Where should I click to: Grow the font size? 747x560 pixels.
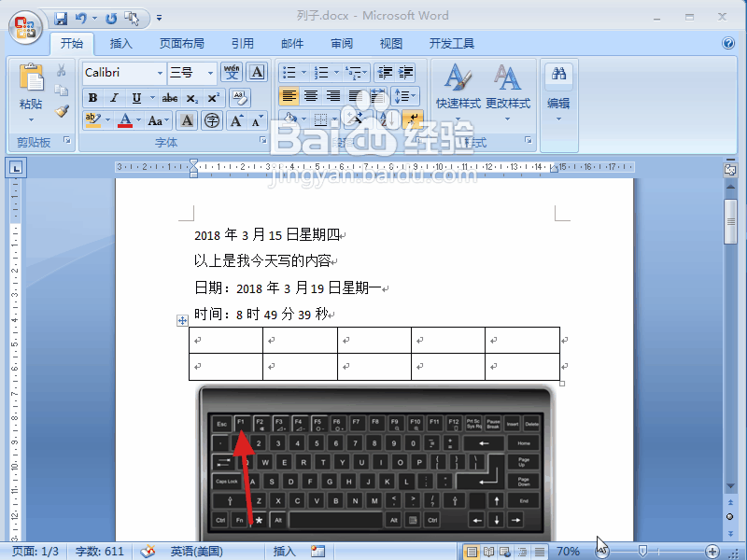point(236,120)
